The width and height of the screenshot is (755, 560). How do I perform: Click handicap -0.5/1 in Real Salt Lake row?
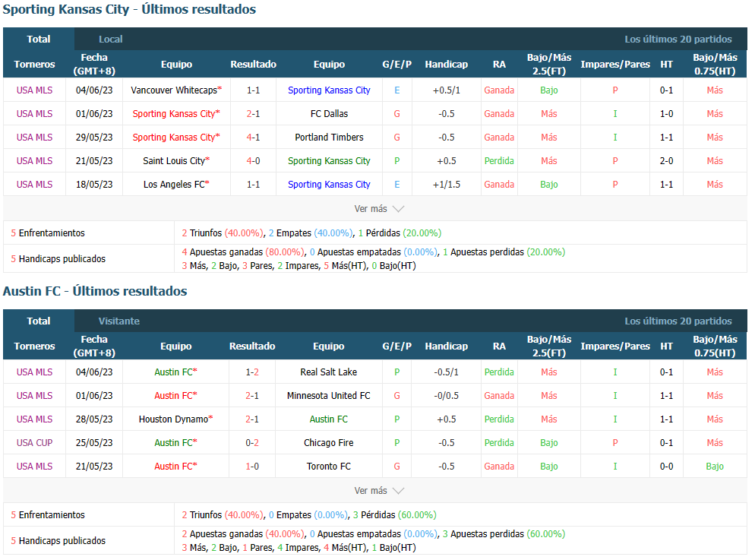447,372
